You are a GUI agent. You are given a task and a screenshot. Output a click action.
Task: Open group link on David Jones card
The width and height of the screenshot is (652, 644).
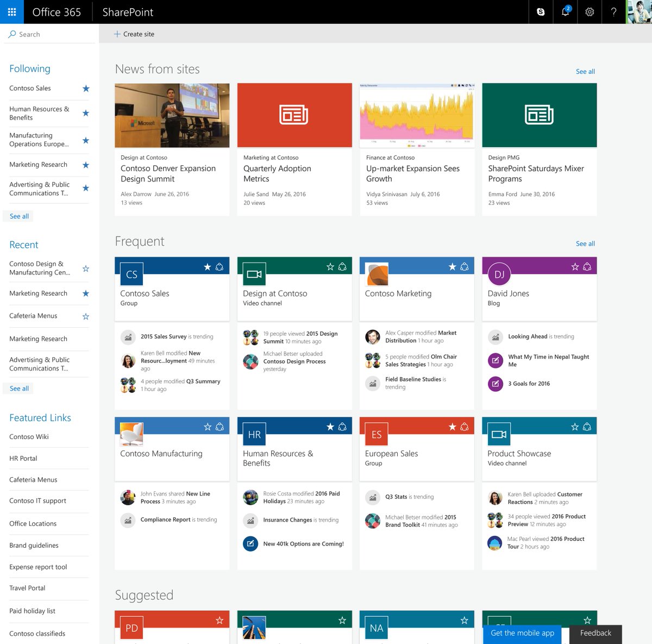point(587,267)
